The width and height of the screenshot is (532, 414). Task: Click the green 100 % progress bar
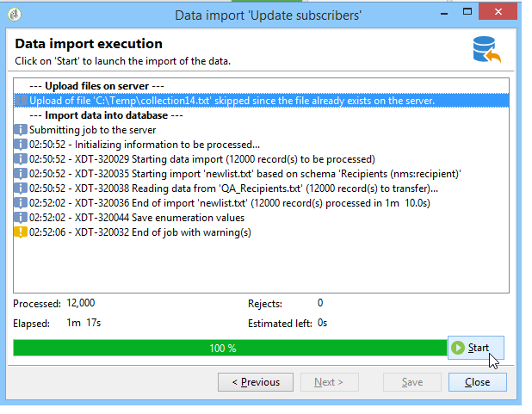point(222,348)
